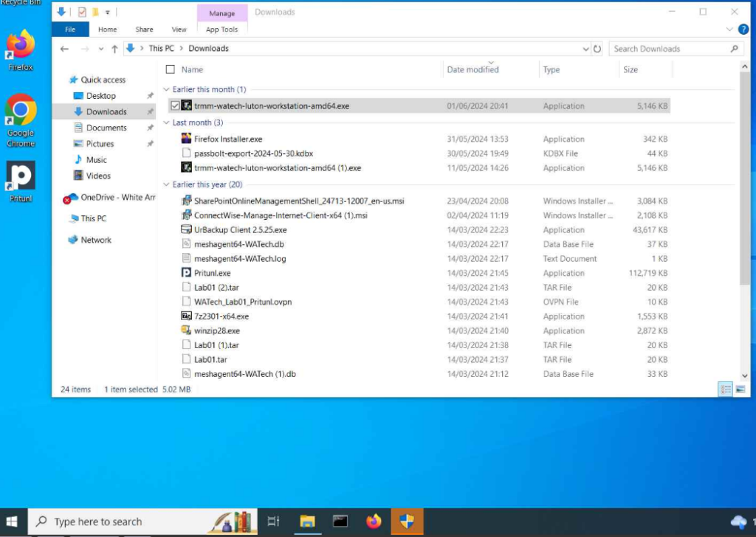
Task: Open the Home ribbon tab
Action: click(x=108, y=30)
